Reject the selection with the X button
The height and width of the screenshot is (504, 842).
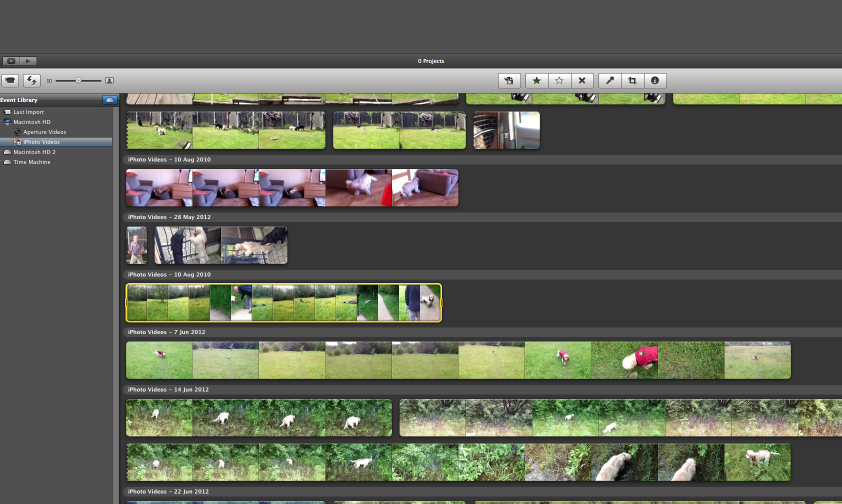[582, 80]
